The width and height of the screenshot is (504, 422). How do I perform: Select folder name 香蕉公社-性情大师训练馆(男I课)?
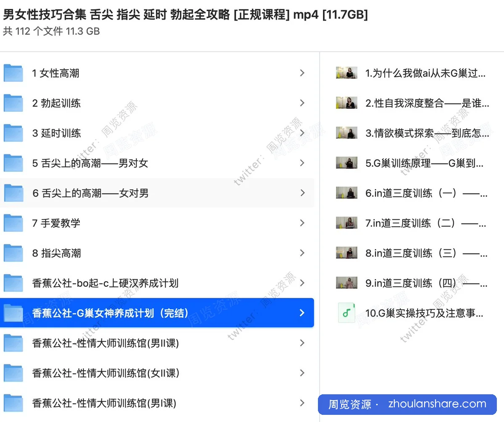[104, 403]
